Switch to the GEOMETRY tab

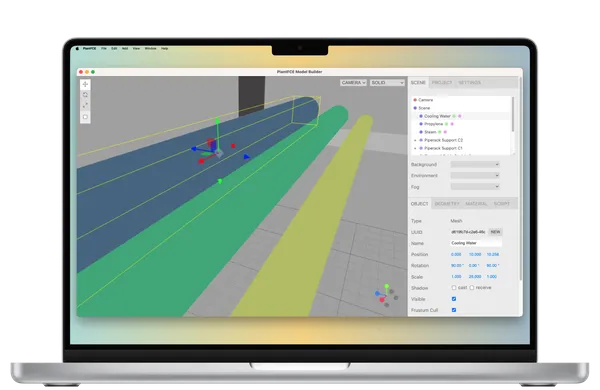point(447,204)
